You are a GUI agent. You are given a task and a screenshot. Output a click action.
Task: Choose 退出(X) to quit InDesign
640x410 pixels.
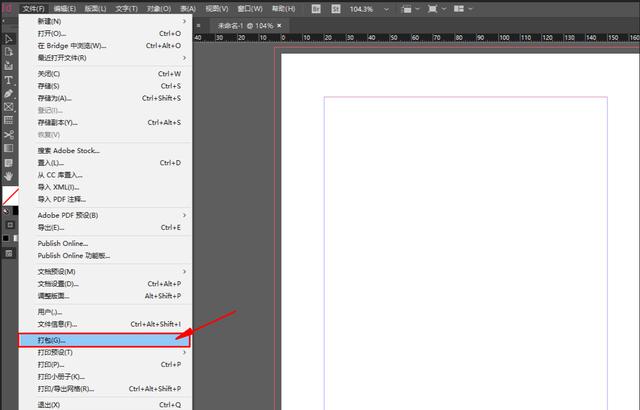coord(105,405)
